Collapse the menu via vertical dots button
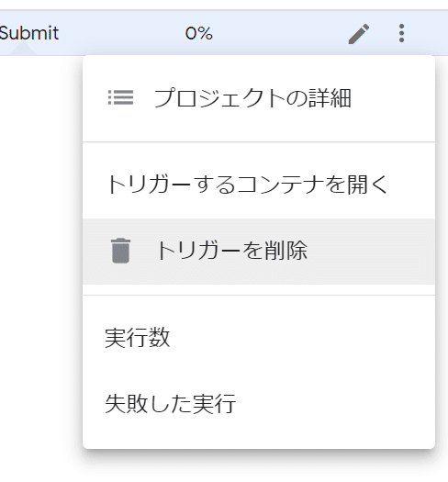Screen dimensions: 448x482 point(401,33)
